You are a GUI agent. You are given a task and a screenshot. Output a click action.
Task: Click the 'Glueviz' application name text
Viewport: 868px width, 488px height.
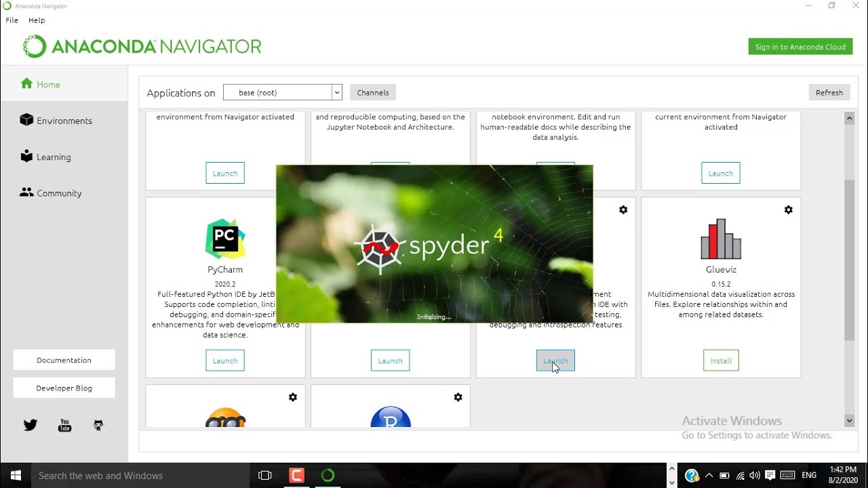[721, 270]
